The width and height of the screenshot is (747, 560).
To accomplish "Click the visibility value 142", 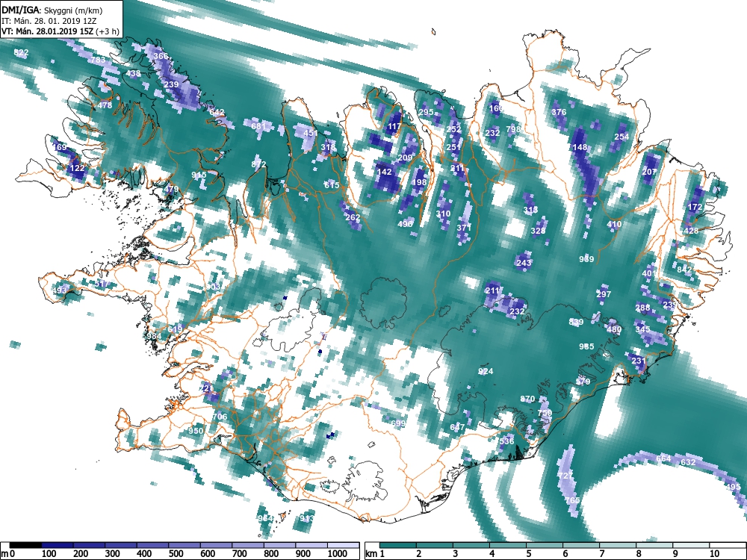I will pos(384,172).
